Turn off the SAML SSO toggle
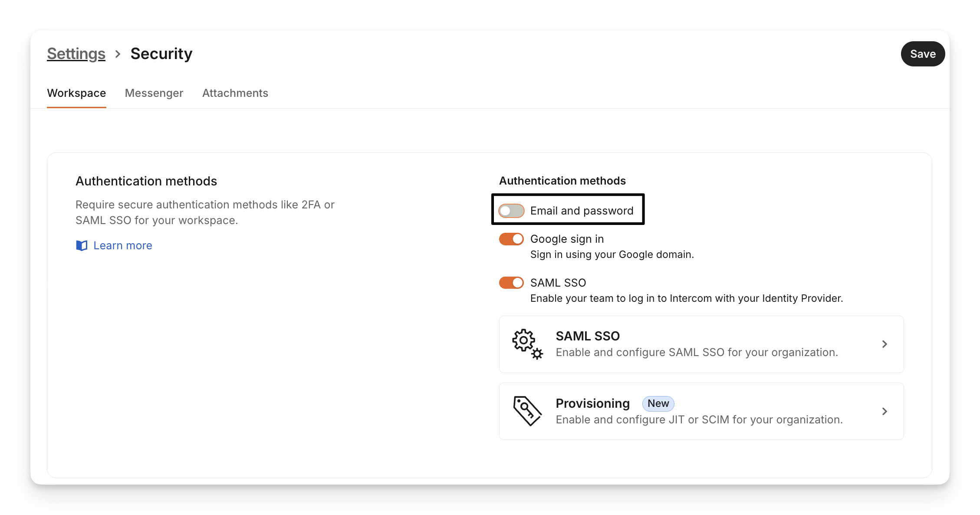The height and width of the screenshot is (515, 980). tap(511, 283)
